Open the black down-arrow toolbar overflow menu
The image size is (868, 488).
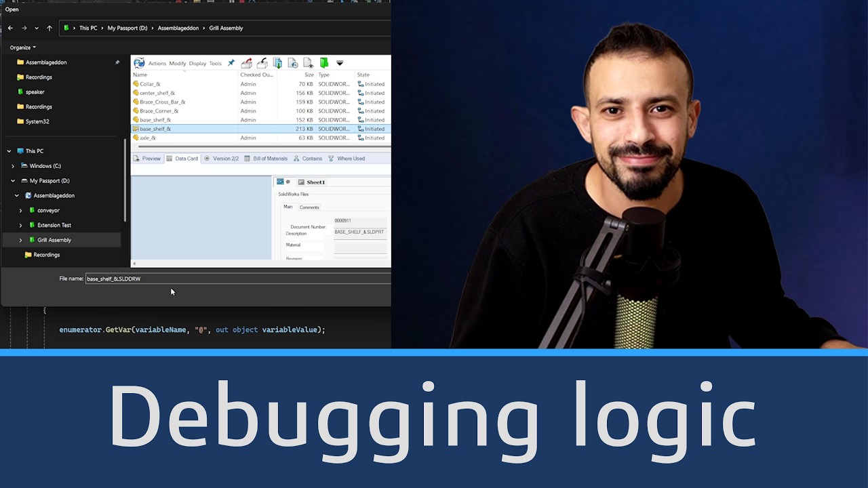coord(340,63)
